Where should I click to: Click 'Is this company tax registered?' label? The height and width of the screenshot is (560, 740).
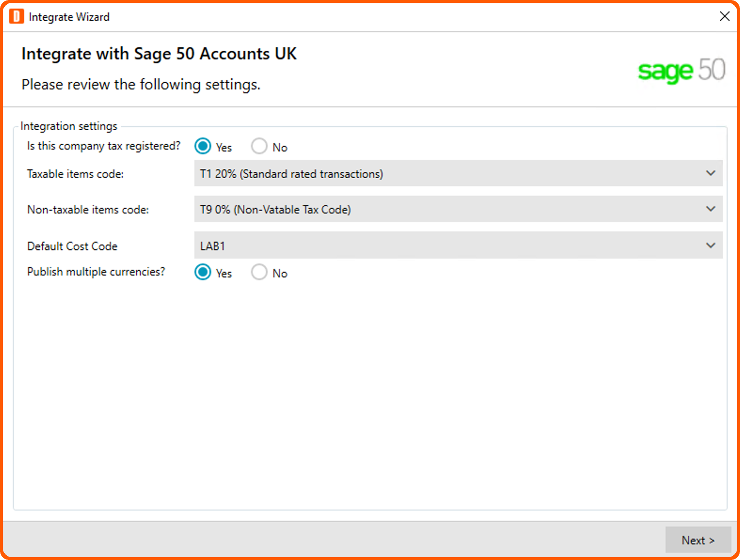coord(103,146)
